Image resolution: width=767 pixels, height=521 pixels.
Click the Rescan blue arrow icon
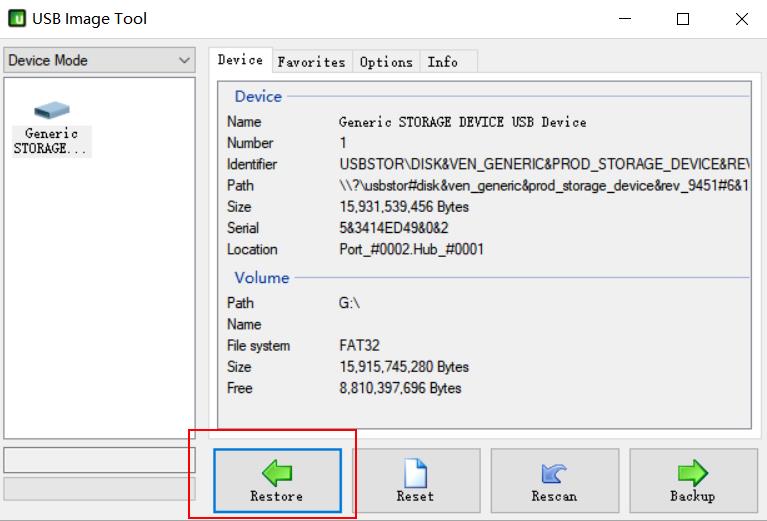553,473
